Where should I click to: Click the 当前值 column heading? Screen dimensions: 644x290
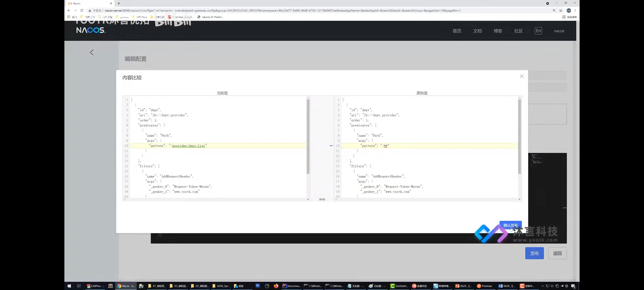pyautogui.click(x=222, y=93)
